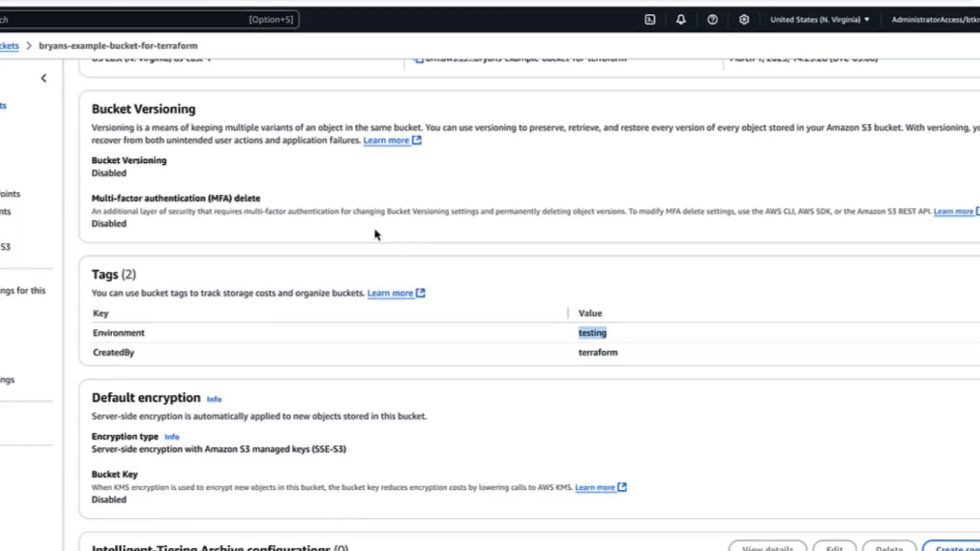The height and width of the screenshot is (551, 980).
Task: Click external link icon beside Tags Learn more
Action: [421, 293]
